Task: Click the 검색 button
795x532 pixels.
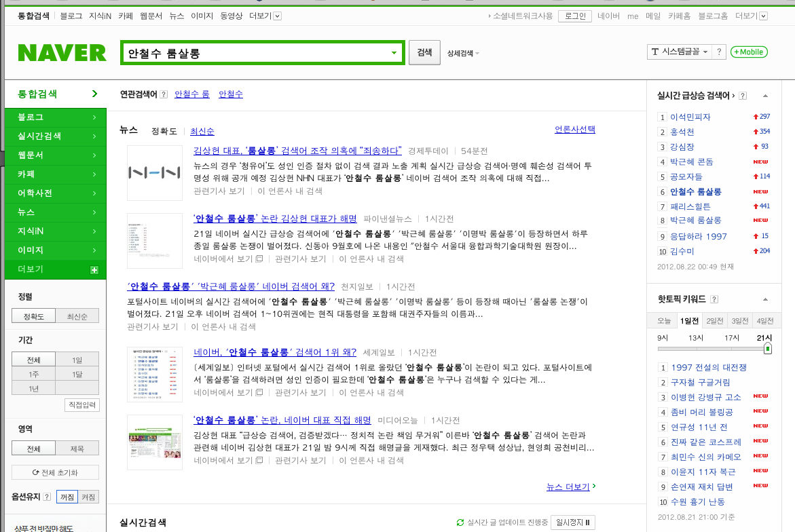Action: [424, 52]
